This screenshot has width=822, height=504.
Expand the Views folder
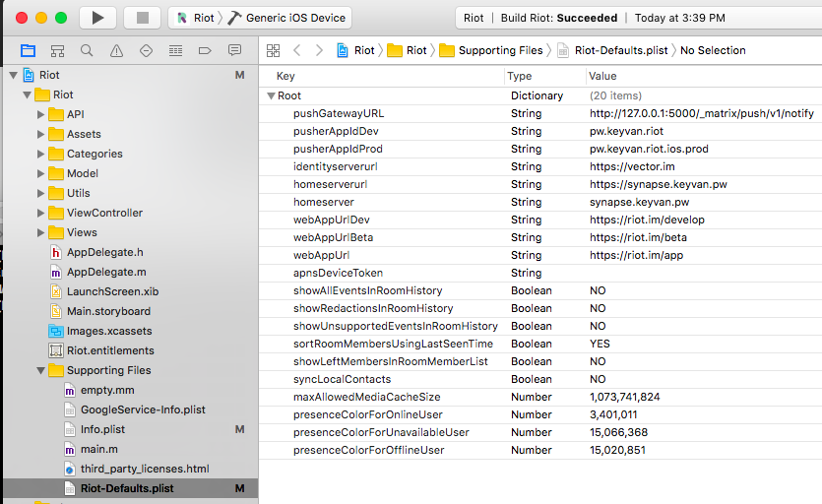pyautogui.click(x=40, y=232)
